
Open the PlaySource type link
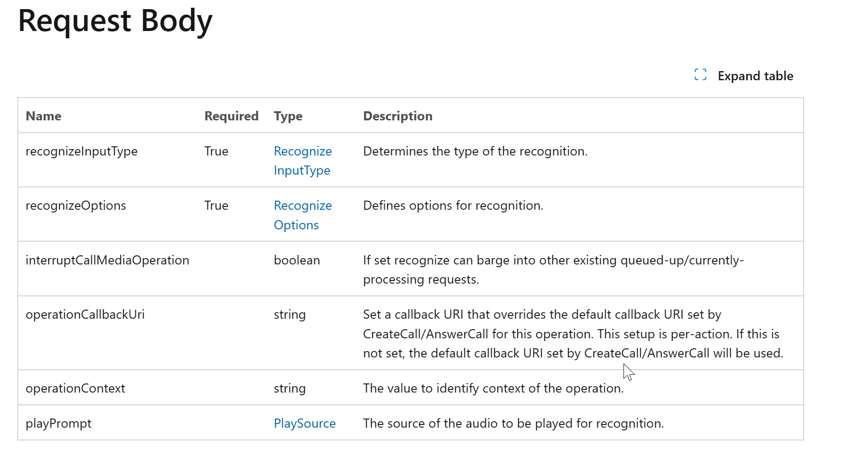(305, 423)
